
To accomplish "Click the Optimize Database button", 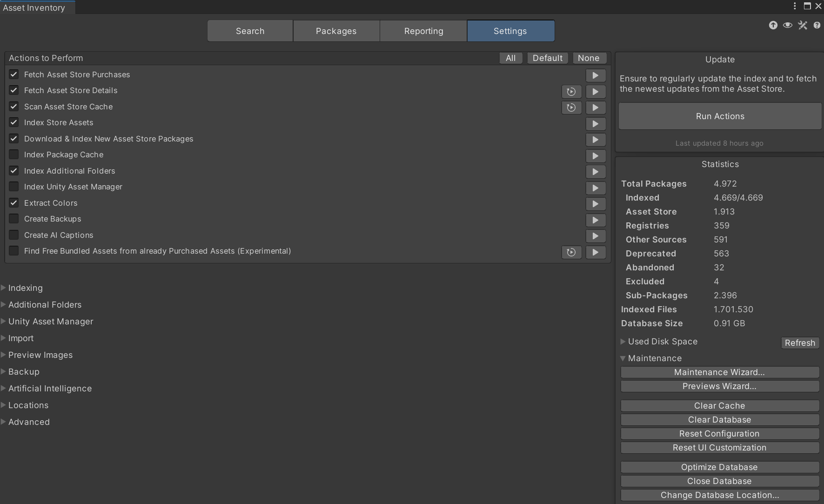I will [x=720, y=467].
